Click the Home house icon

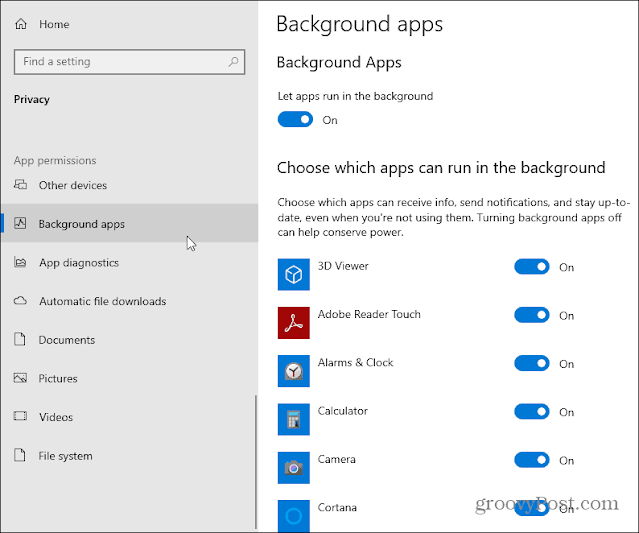[21, 24]
